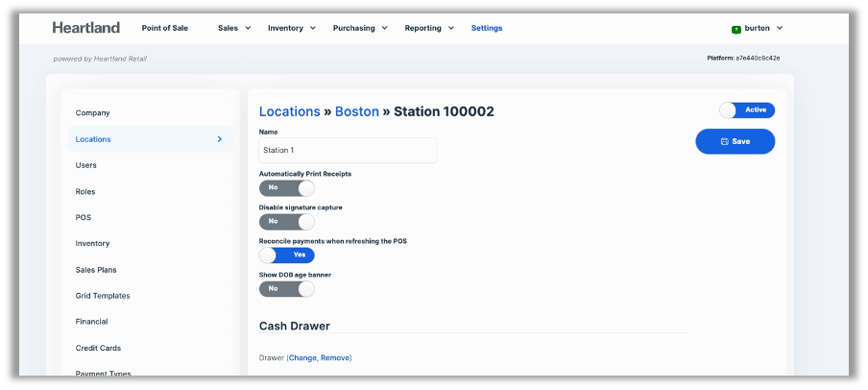Click the green user avatar icon
Screen dimensions: 868x390
(736, 29)
